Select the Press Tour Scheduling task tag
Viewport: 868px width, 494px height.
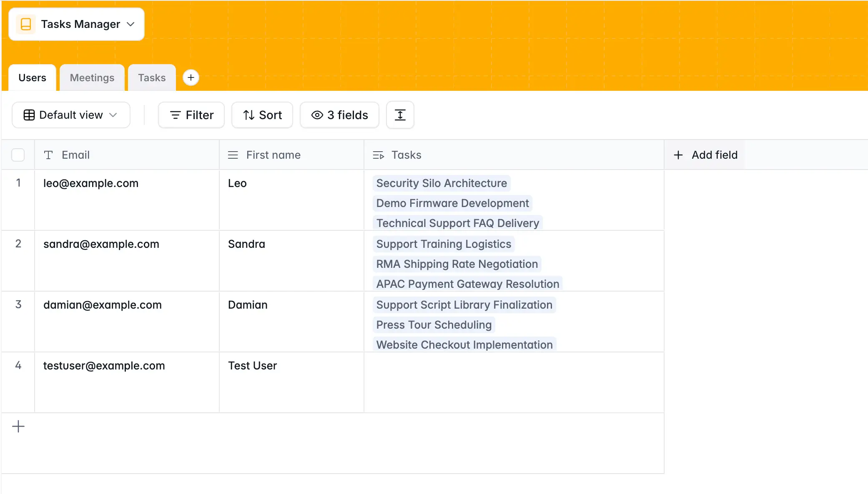tap(434, 324)
